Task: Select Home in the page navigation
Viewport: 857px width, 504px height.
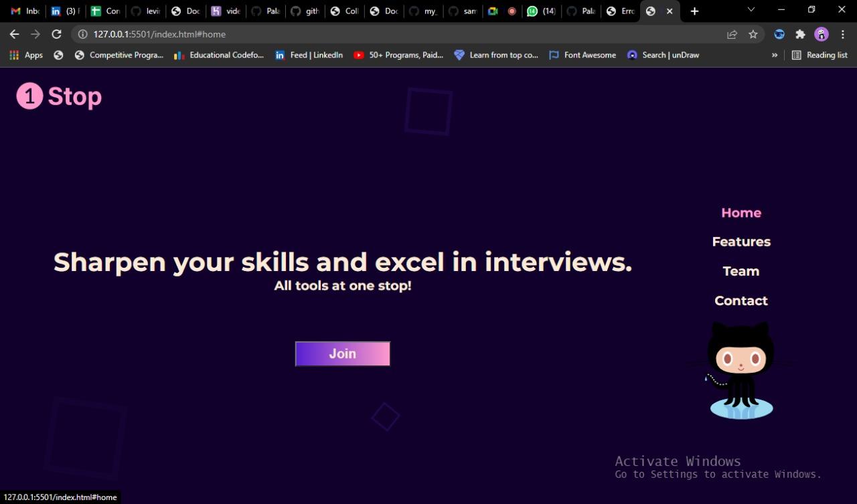Action: (741, 213)
